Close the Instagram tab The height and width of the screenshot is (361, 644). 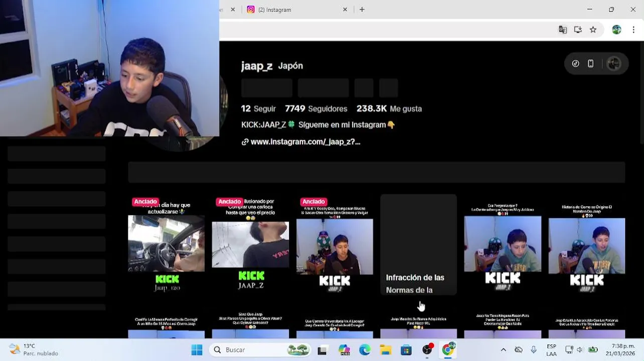(345, 10)
